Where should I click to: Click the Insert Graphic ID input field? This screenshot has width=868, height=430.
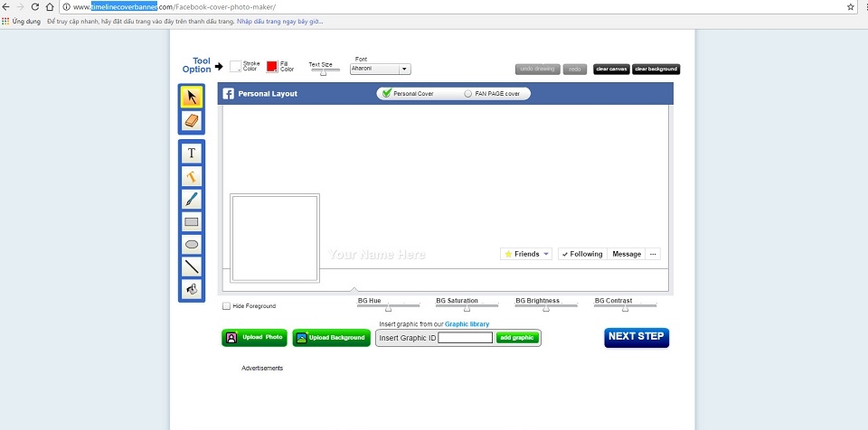[465, 338]
